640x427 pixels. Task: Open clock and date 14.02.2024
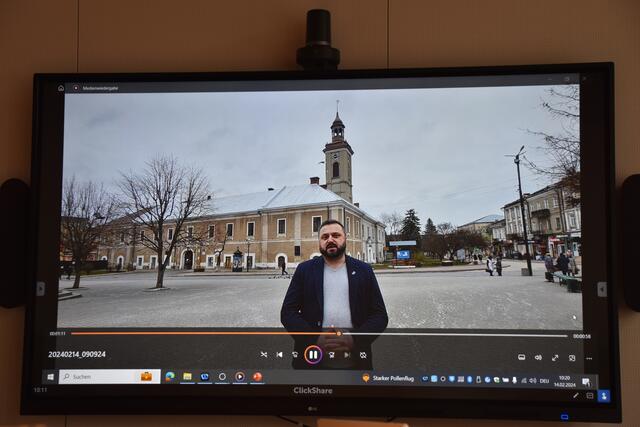pos(565,381)
